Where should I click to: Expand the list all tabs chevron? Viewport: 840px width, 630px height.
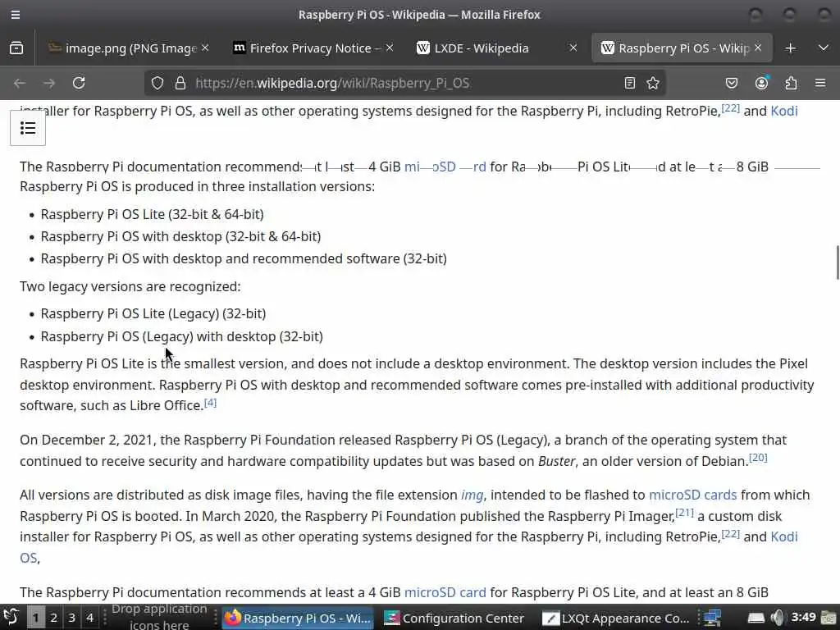click(824, 48)
